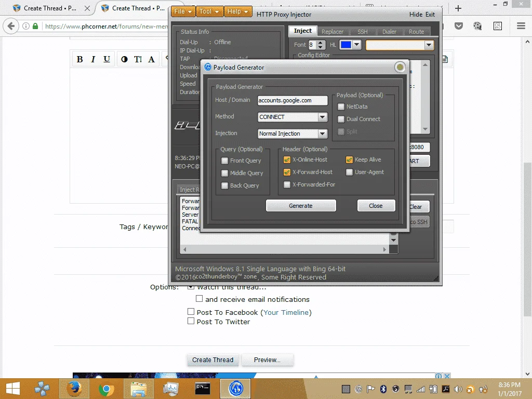Viewport: 532px width, 399px height.
Task: Enable the Dual Connect checkbox
Action: [341, 119]
